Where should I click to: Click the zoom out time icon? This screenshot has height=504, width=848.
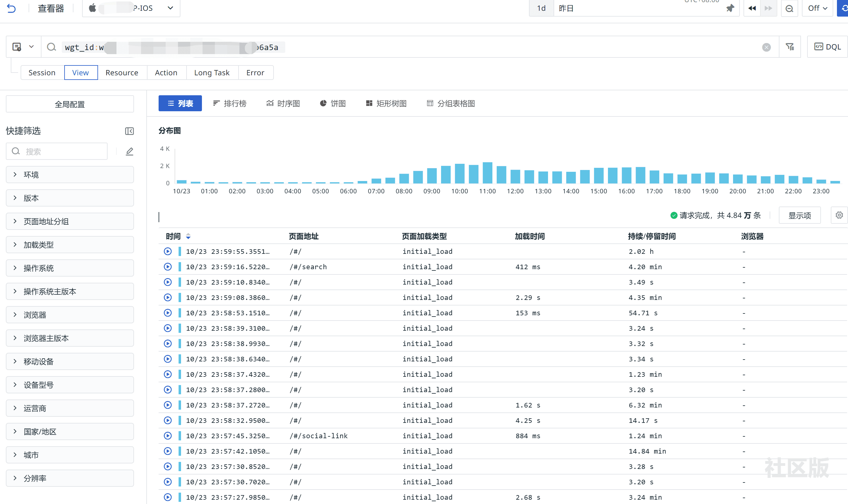coord(789,8)
